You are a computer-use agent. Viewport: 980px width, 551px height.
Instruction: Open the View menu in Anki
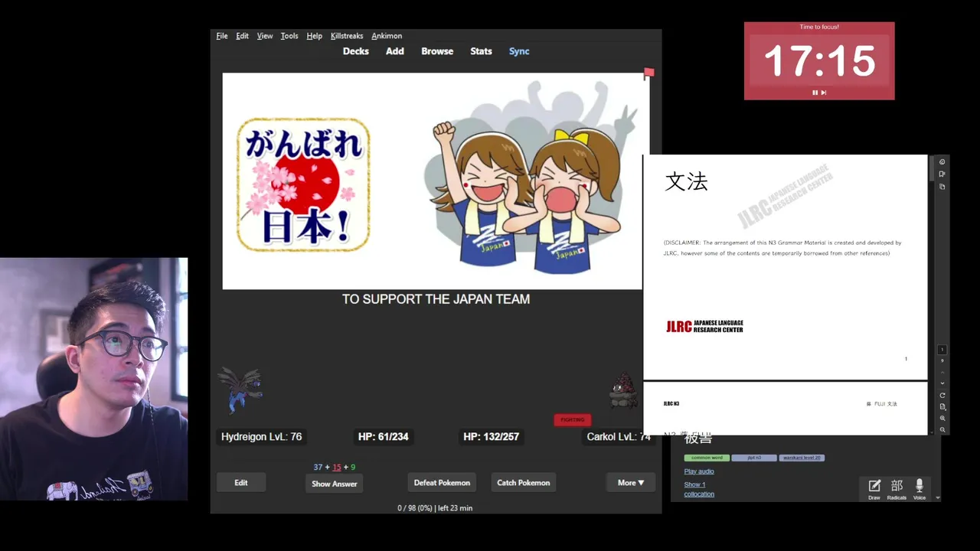coord(265,36)
